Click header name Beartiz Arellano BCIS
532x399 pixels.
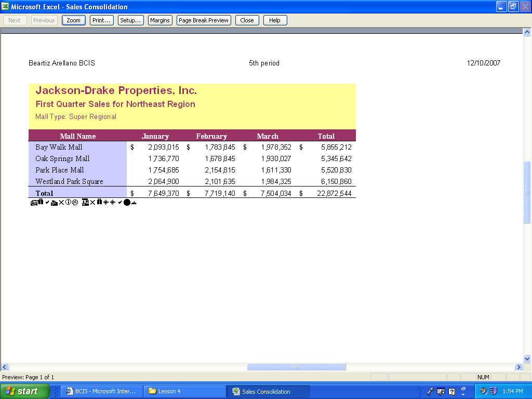click(62, 63)
